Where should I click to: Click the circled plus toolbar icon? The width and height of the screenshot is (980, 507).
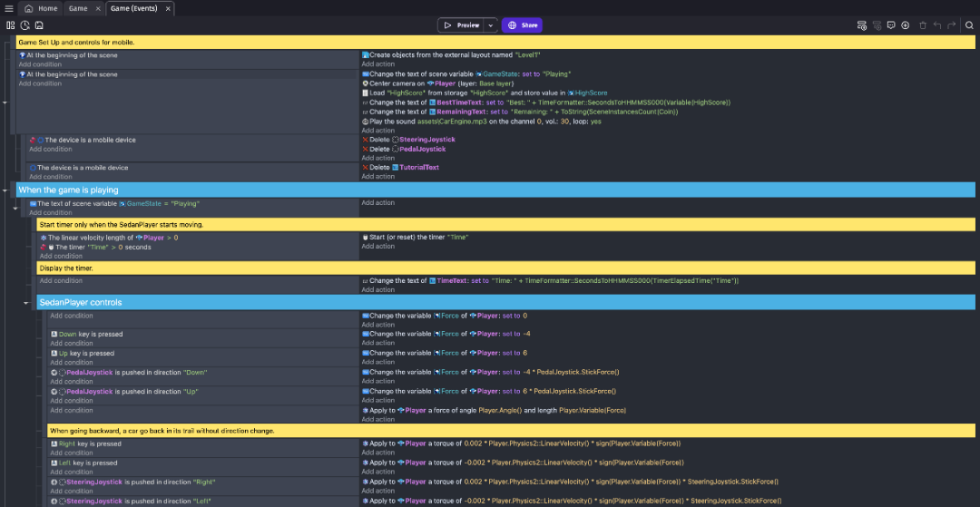tap(906, 25)
